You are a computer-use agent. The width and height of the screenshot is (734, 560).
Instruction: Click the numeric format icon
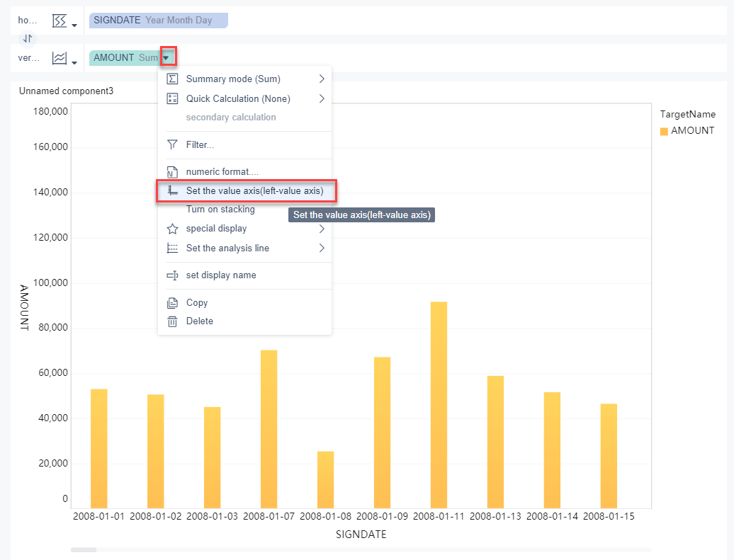172,172
